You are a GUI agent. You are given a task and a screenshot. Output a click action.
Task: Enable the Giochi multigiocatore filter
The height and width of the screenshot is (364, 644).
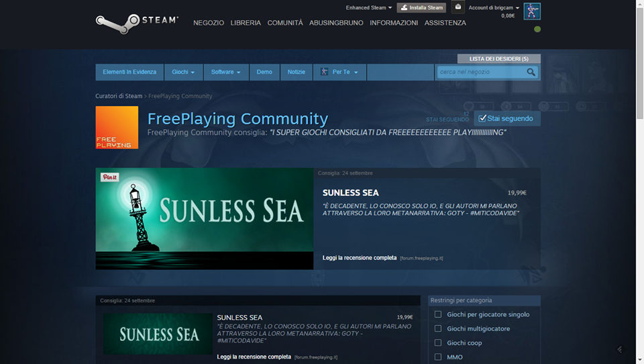438,328
